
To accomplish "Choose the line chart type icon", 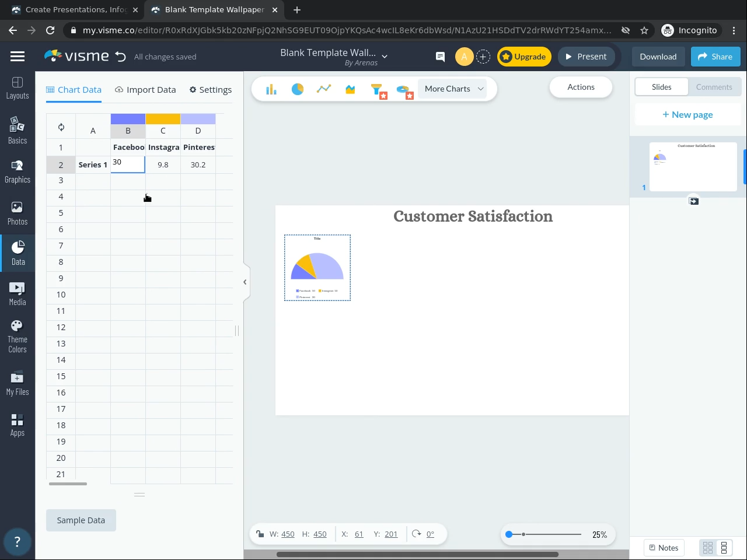I will click(324, 89).
